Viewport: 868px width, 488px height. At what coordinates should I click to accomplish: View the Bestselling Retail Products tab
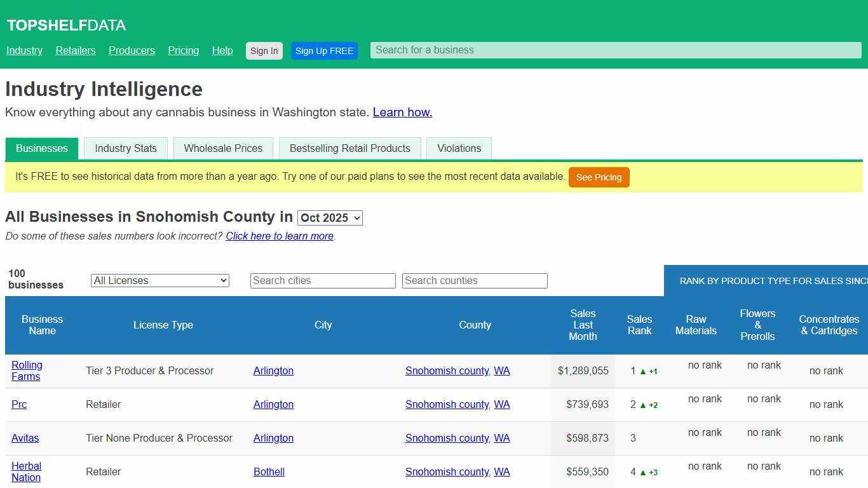(x=349, y=148)
